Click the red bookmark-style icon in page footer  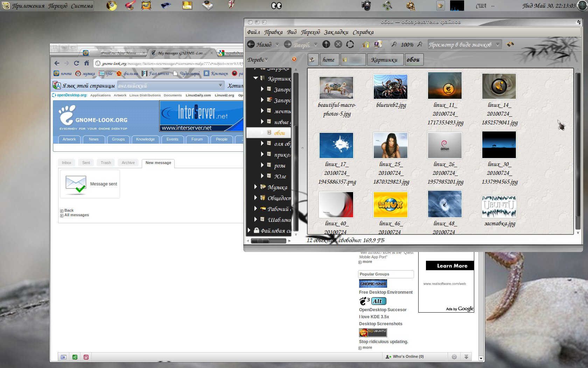[86, 357]
